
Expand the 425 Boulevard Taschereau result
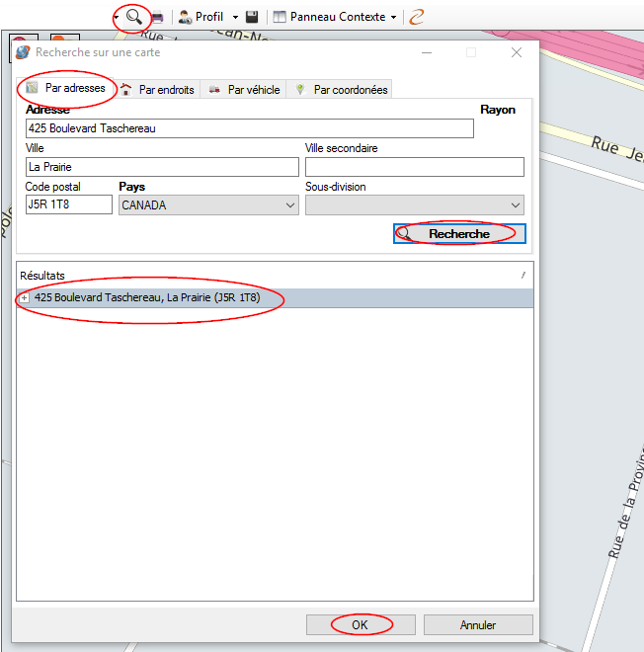tap(25, 298)
